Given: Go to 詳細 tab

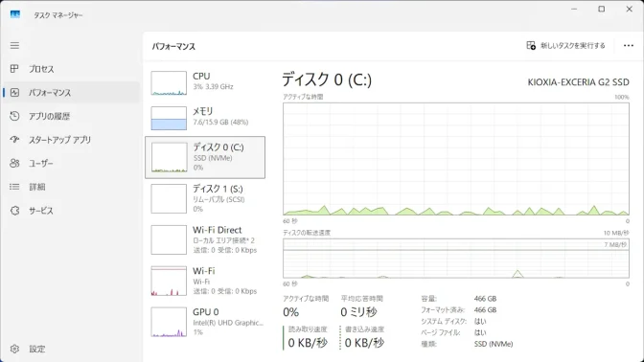Looking at the screenshot, I should click(72, 187).
